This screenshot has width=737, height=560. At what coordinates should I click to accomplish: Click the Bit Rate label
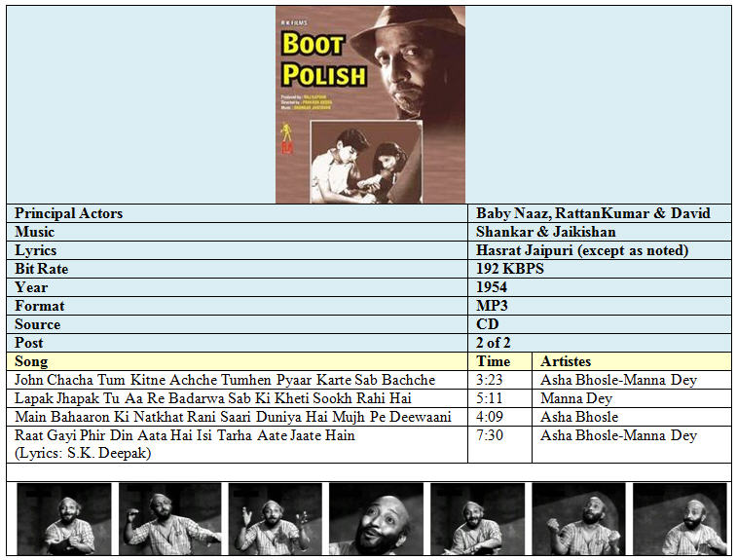coord(41,269)
